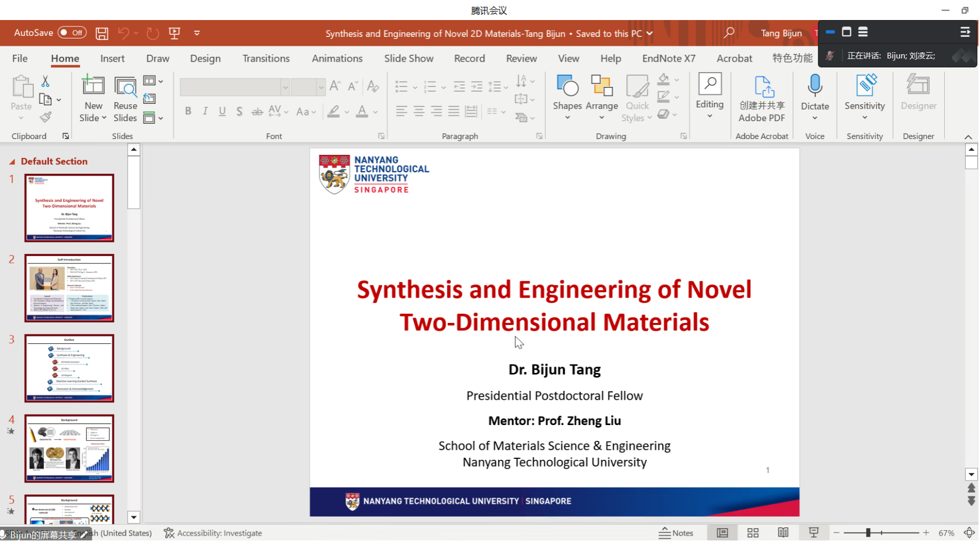
Task: Open the Font dialog launcher
Action: pyautogui.click(x=381, y=136)
